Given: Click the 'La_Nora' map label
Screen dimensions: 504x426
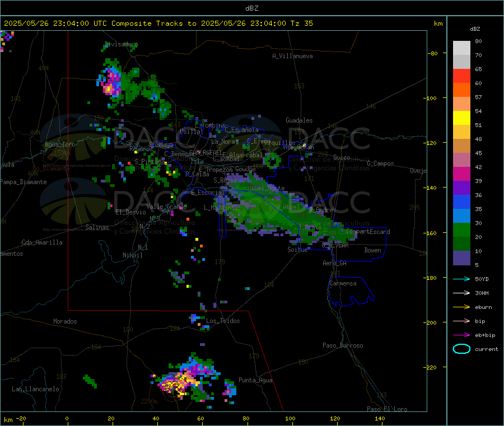Looking at the screenshot, I should 223,142.
